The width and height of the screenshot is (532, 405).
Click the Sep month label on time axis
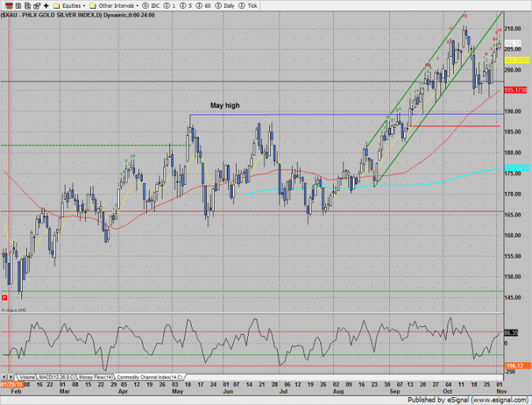[395, 392]
